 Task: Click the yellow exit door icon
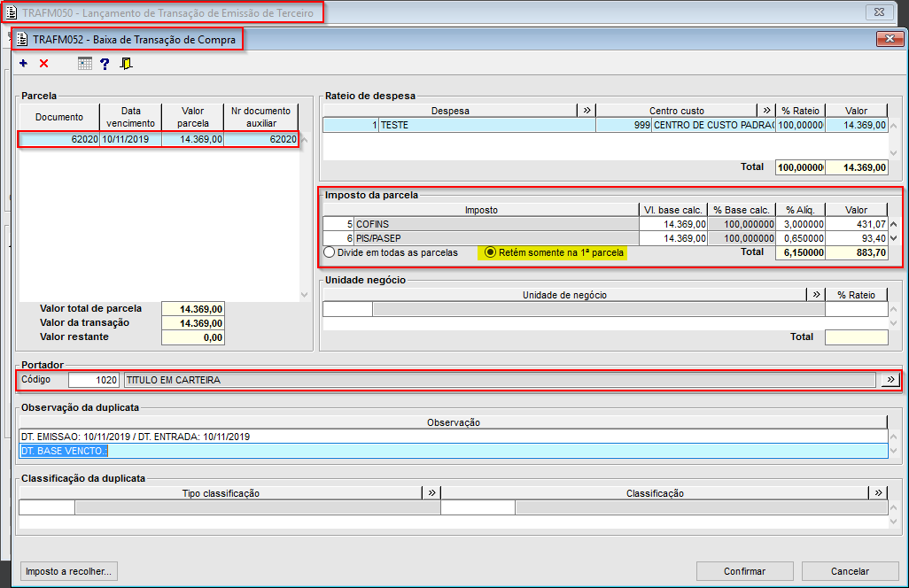(126, 64)
